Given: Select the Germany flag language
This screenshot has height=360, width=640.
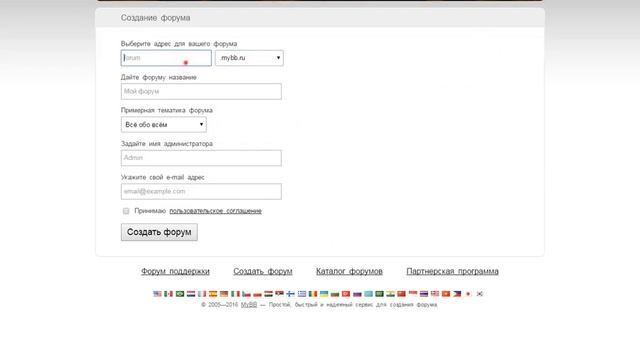Looking at the screenshot, I should (x=224, y=294).
